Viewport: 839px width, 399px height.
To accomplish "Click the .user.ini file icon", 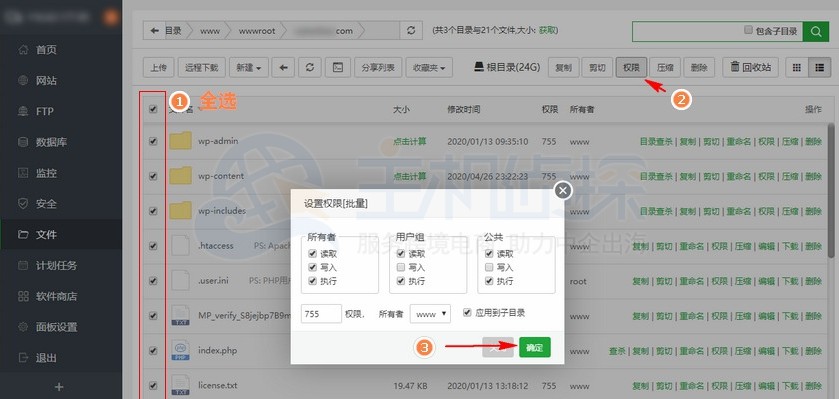I will tap(180, 281).
